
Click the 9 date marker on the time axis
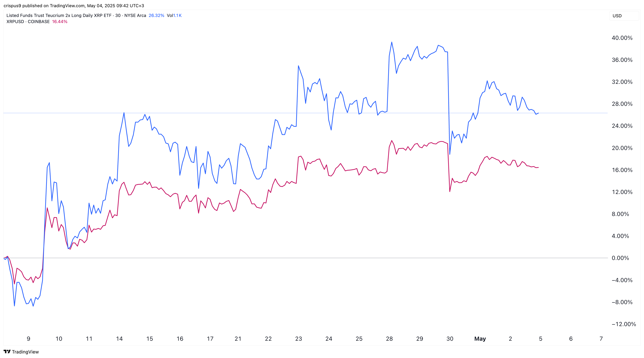click(28, 339)
